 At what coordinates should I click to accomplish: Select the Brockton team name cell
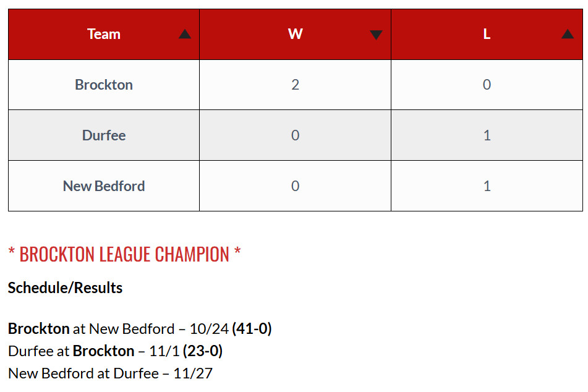tap(104, 85)
